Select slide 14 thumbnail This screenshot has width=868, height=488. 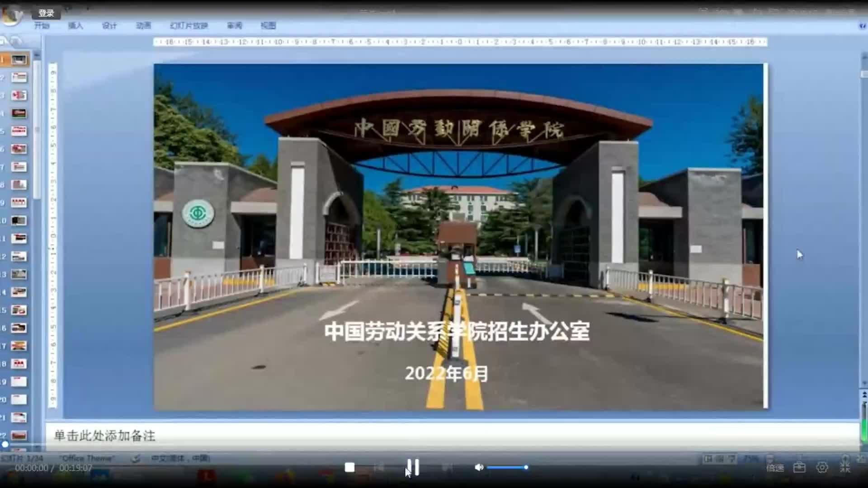click(x=19, y=292)
